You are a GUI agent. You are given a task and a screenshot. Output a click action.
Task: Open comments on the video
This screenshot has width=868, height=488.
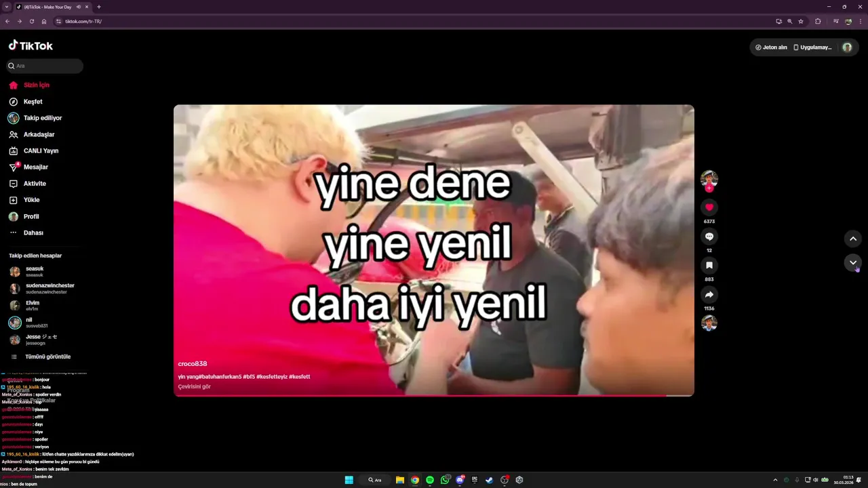[709, 237]
